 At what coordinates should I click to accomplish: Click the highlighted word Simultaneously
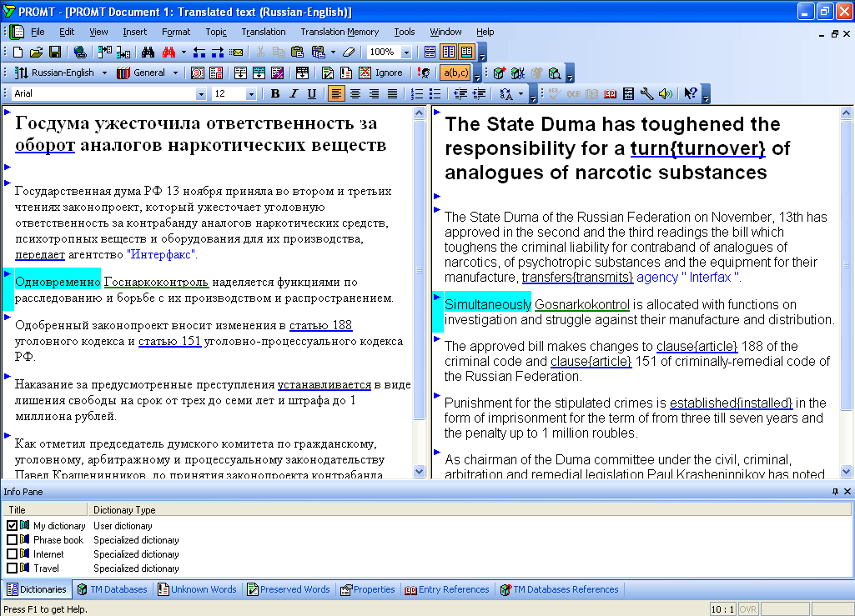[x=488, y=304]
